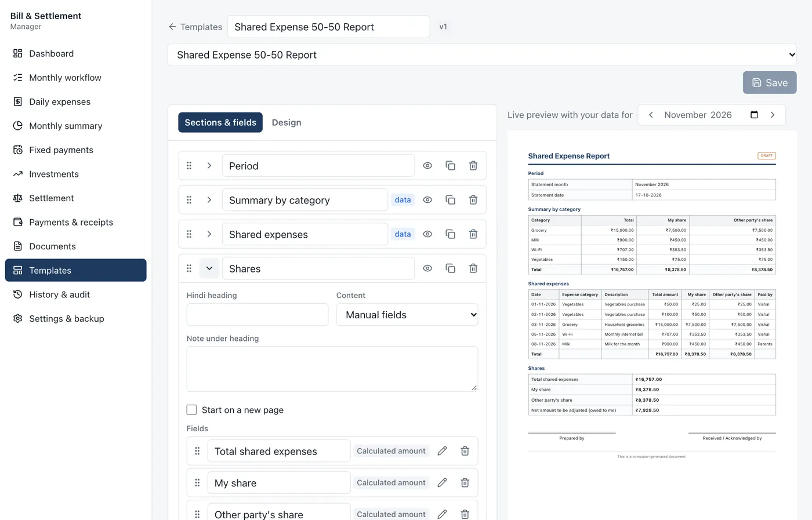Enable Start on a new page
This screenshot has height=520, width=812.
click(191, 410)
